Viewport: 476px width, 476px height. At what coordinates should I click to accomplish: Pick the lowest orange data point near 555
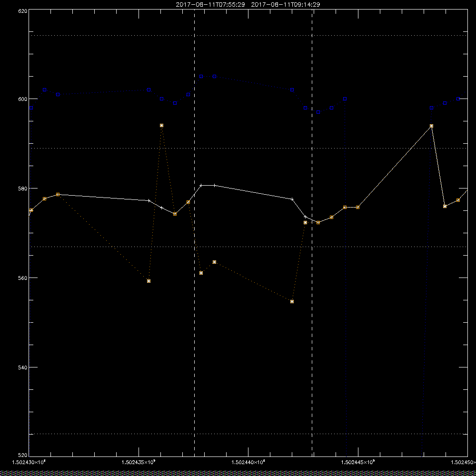pos(292,301)
